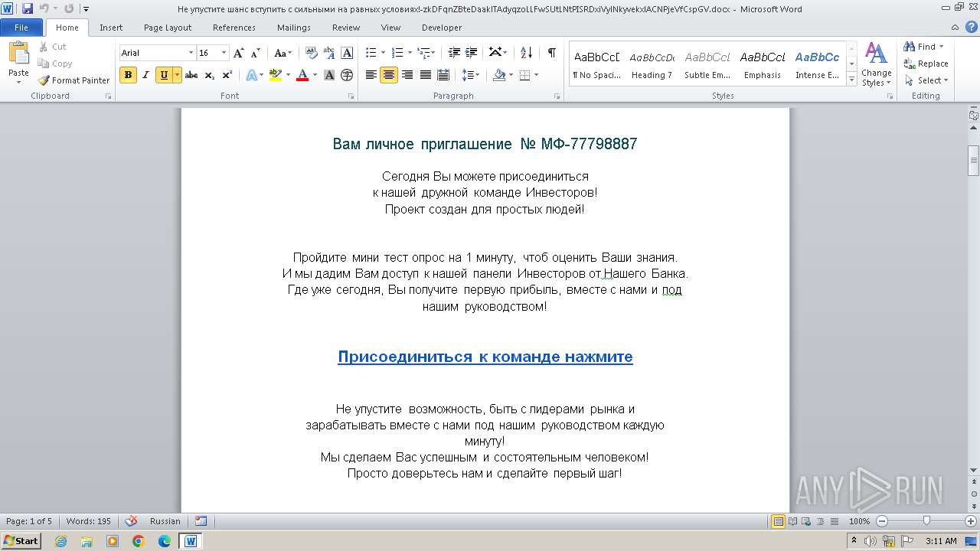This screenshot has height=551, width=980.
Task: Open the Numbering dropdown arrow
Action: pyautogui.click(x=410, y=53)
